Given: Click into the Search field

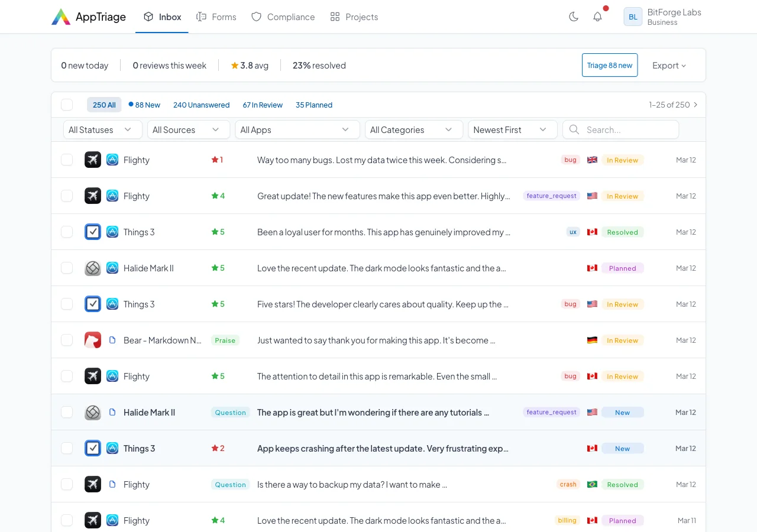Looking at the screenshot, I should pos(627,129).
